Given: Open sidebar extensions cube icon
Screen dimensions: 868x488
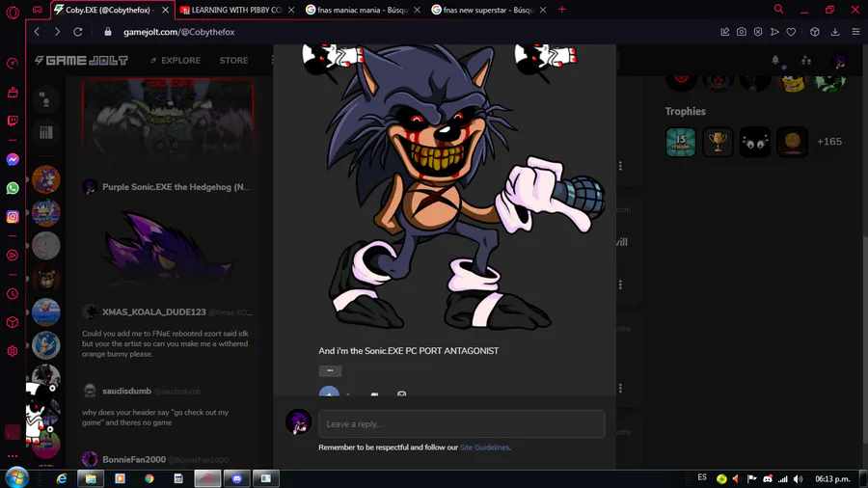Looking at the screenshot, I should pyautogui.click(x=13, y=322).
